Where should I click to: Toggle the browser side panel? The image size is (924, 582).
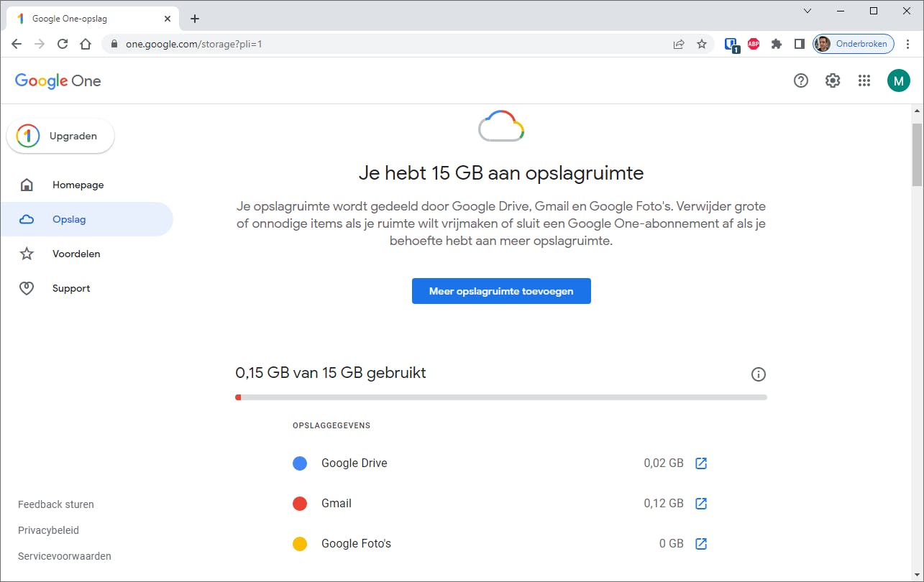pyautogui.click(x=800, y=44)
